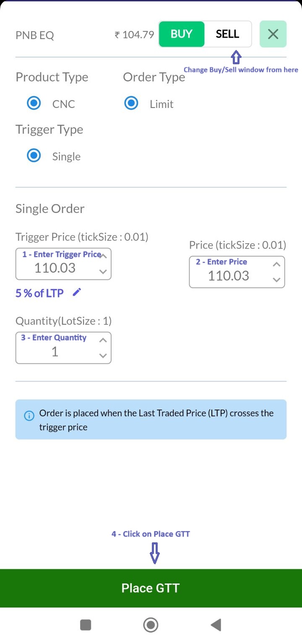Screen dimensions: 302x644
Task: Close the GTT order window
Action: (273, 34)
